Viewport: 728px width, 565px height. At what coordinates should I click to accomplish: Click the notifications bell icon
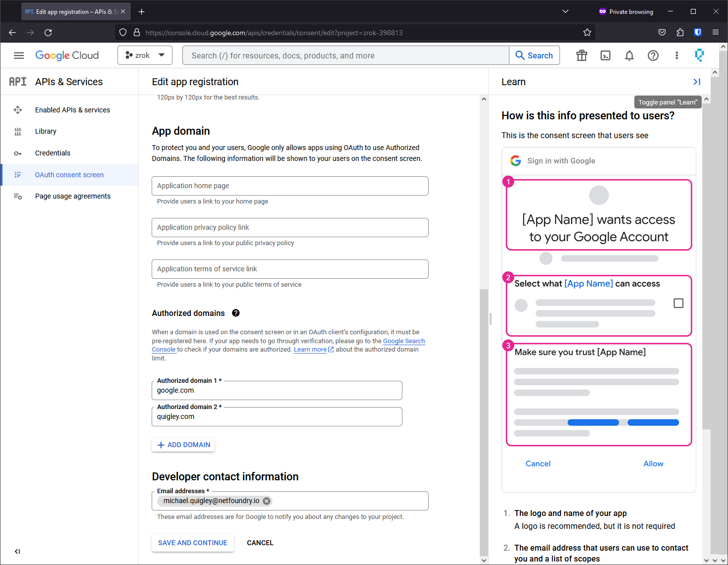(x=629, y=55)
